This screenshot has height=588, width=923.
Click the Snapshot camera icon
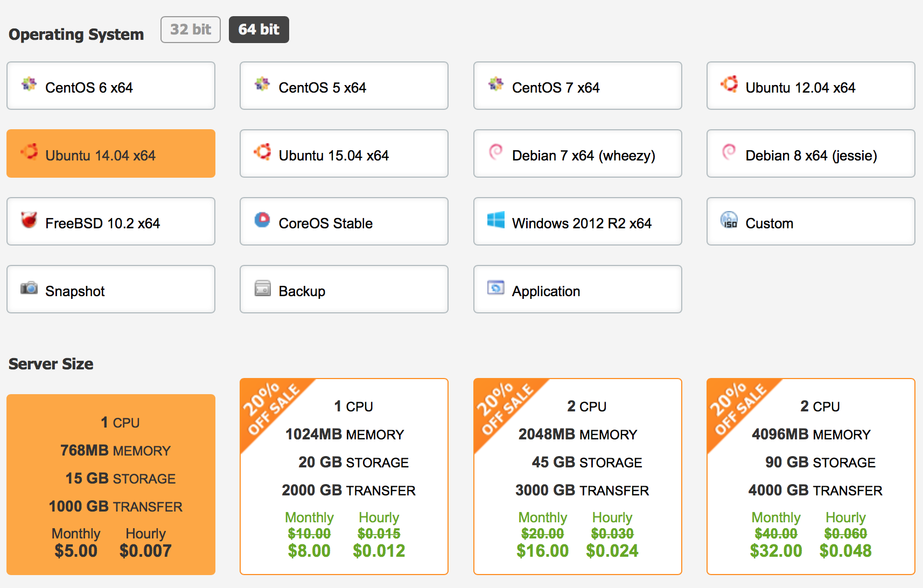coord(29,288)
